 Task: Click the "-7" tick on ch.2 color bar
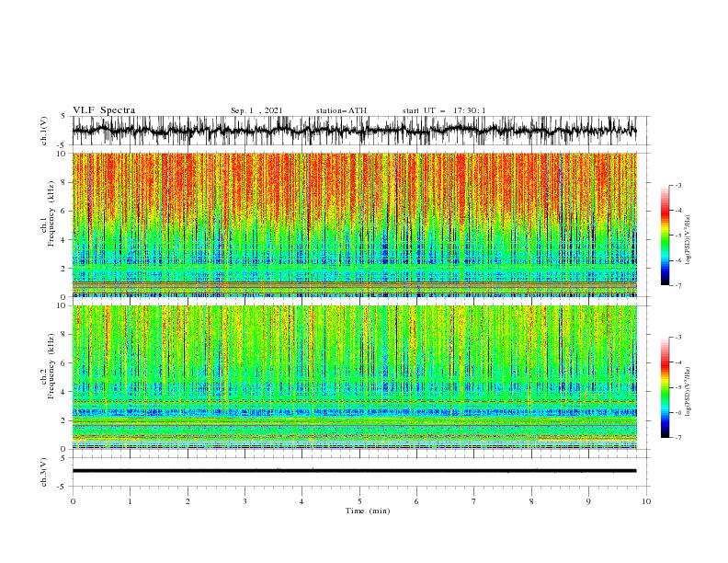[x=677, y=437]
